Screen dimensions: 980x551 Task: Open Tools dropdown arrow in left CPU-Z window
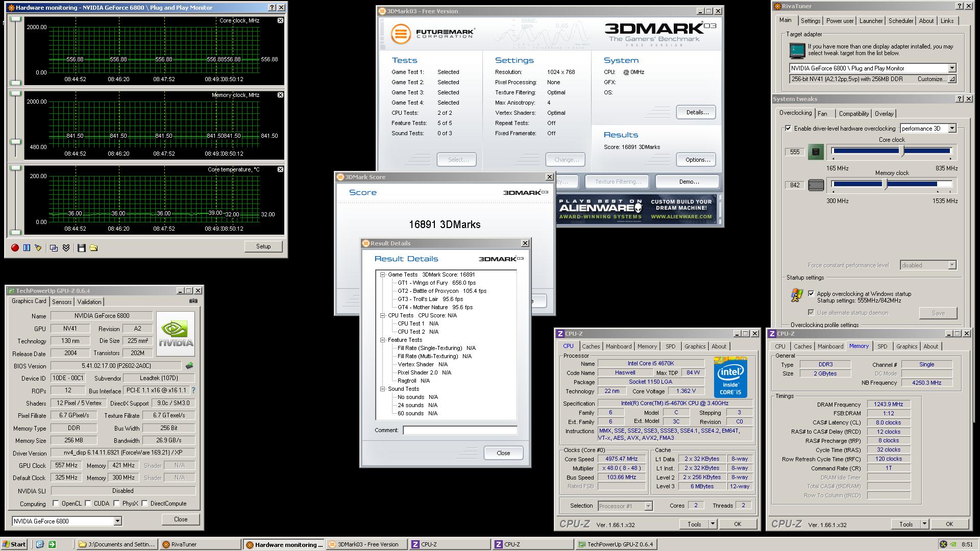pyautogui.click(x=713, y=524)
